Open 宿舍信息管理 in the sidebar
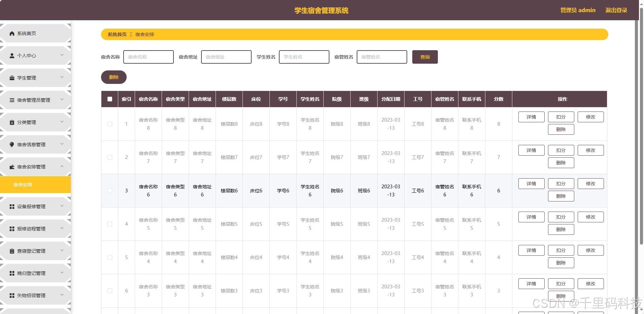Screen dimensions: 644x314 (x=35, y=145)
